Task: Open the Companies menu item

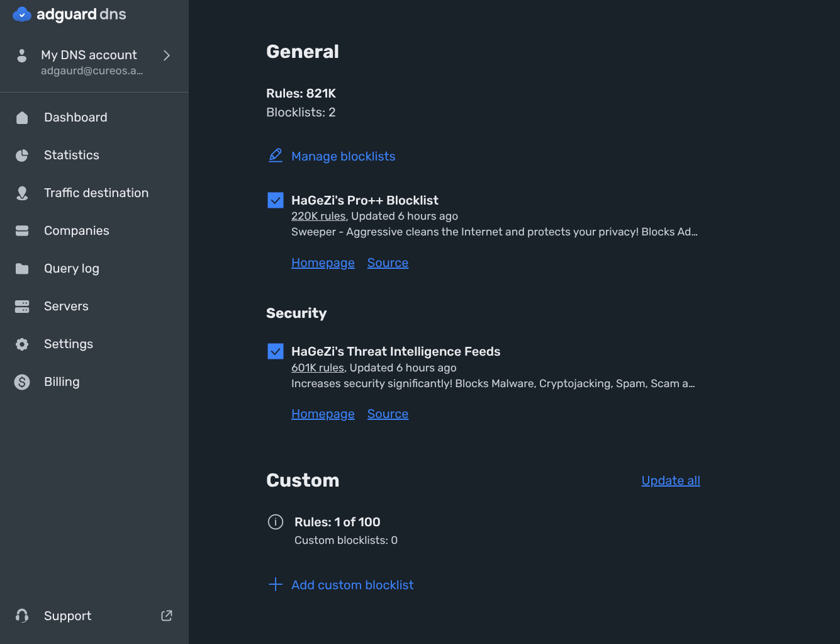Action: click(77, 231)
